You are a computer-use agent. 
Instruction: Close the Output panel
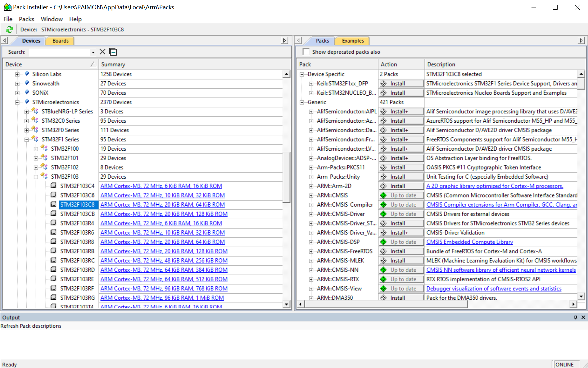point(583,317)
